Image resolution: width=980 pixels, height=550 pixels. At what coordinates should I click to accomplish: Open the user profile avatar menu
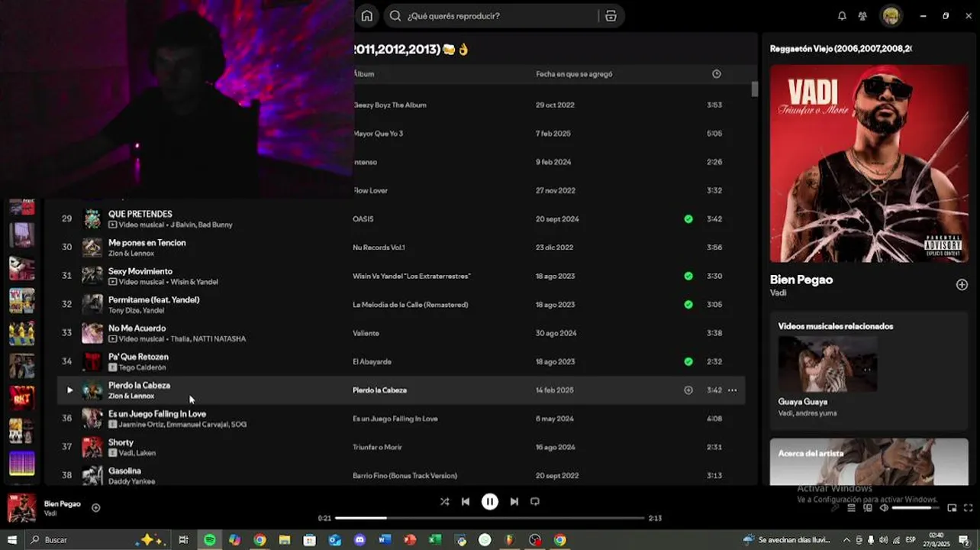891,16
